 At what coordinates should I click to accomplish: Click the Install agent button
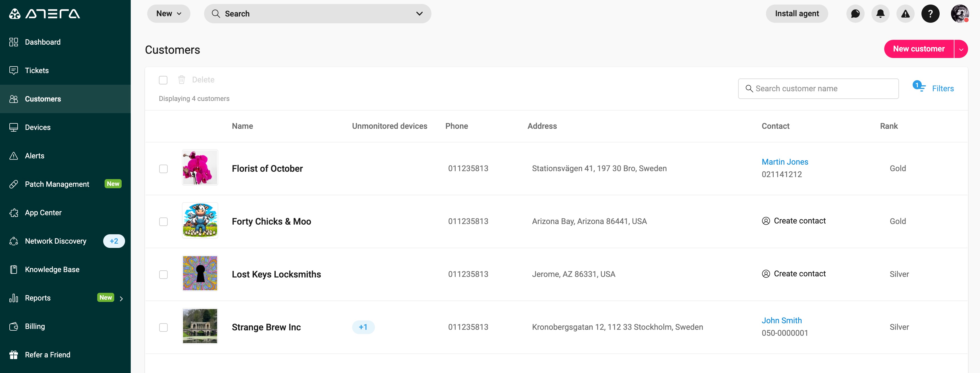tap(797, 14)
